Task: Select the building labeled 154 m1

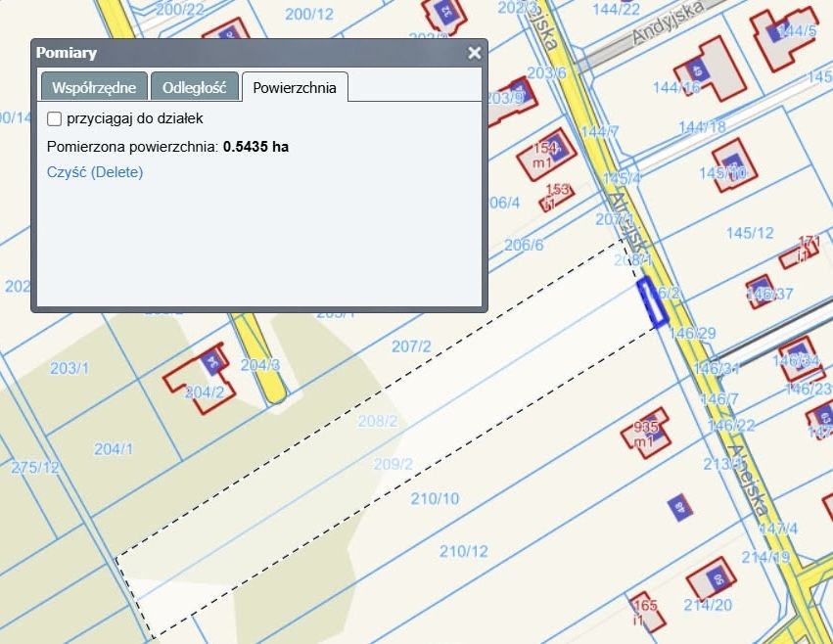Action: [x=546, y=155]
